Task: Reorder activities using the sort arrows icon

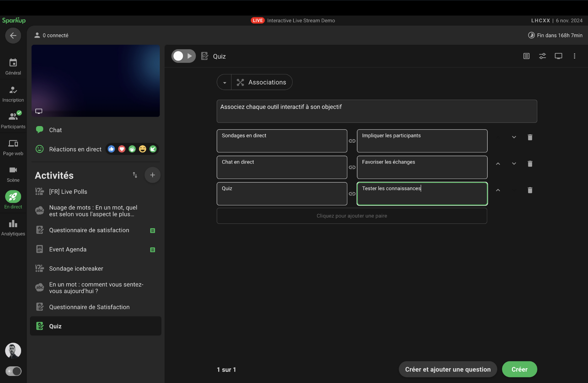Action: [x=135, y=175]
